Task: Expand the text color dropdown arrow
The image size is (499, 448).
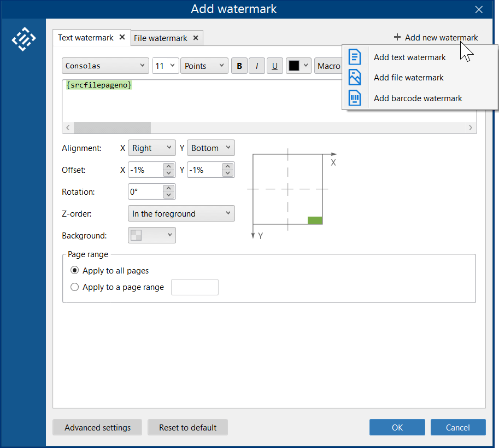Action: point(306,66)
